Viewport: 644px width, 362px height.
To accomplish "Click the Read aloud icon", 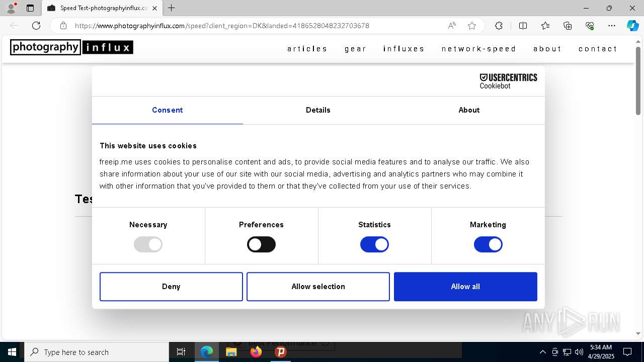I will 452,26.
